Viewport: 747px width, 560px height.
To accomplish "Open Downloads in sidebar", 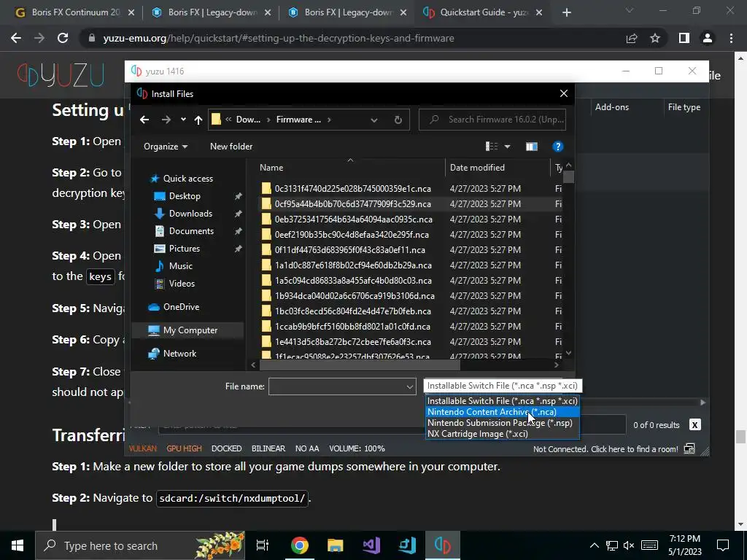I will (190, 214).
